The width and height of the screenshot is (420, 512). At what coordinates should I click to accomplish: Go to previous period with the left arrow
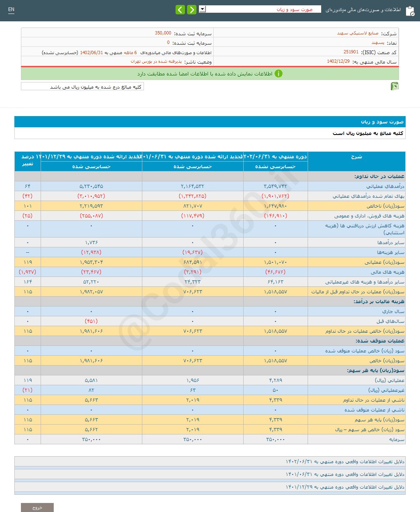pyautogui.click(x=180, y=9)
